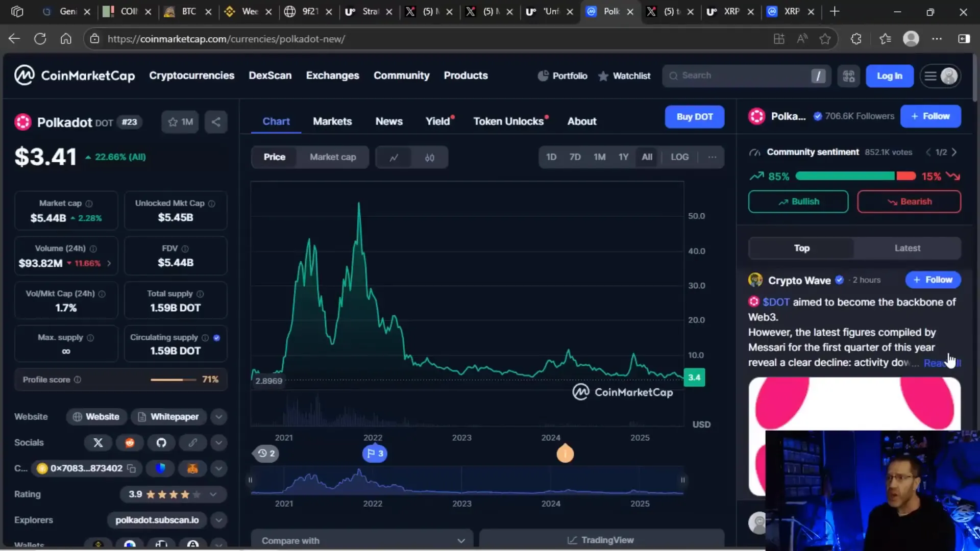Click the Max. supply info icon
The image size is (980, 551).
point(90,338)
